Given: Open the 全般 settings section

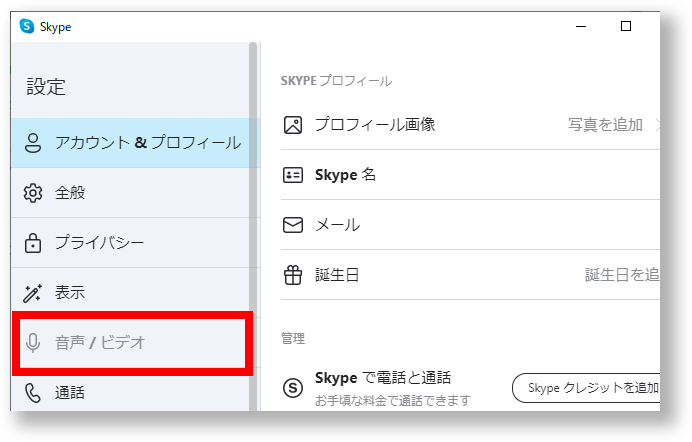Looking at the screenshot, I should 130,193.
